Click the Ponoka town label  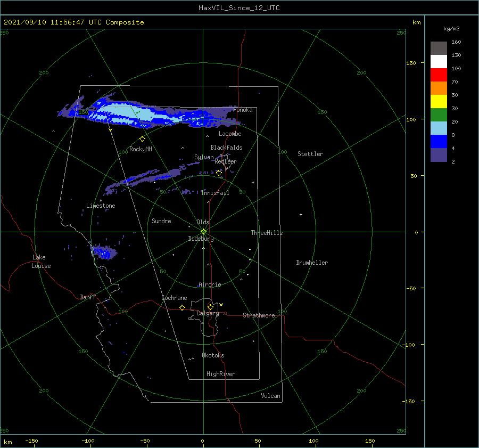243,110
